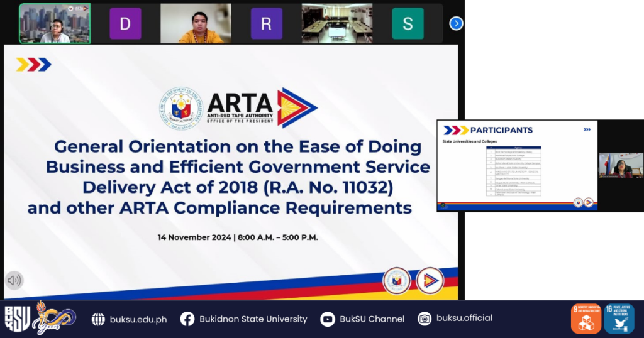Click the 100 Years torch emblem
This screenshot has height=338, width=644.
click(55, 318)
